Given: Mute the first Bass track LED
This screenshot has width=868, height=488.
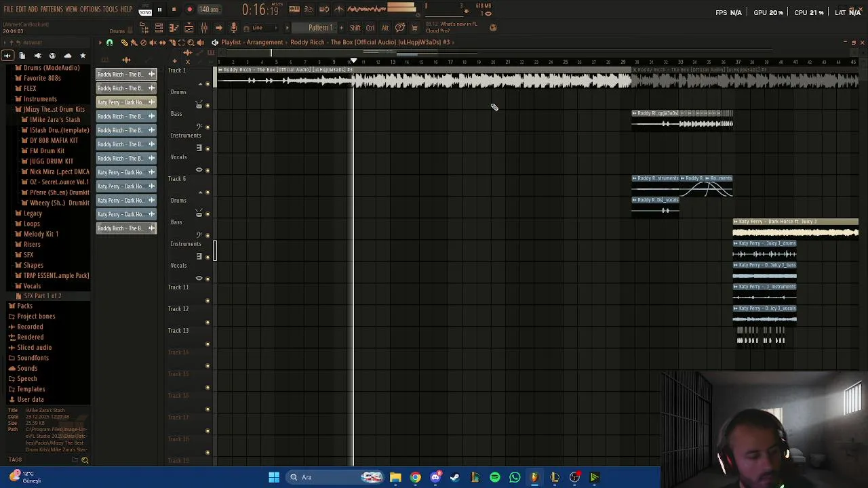Looking at the screenshot, I should (x=208, y=127).
